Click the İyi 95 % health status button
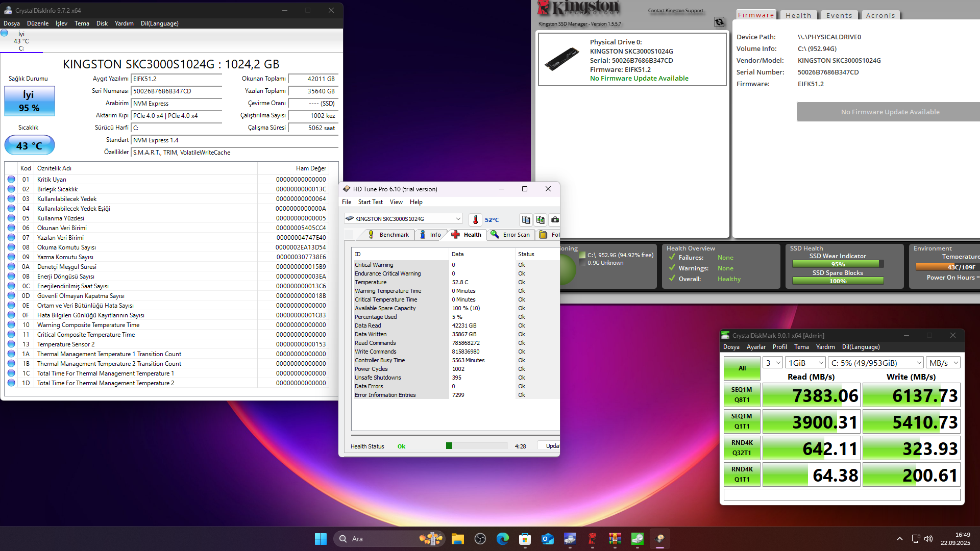980x551 pixels. (x=30, y=101)
